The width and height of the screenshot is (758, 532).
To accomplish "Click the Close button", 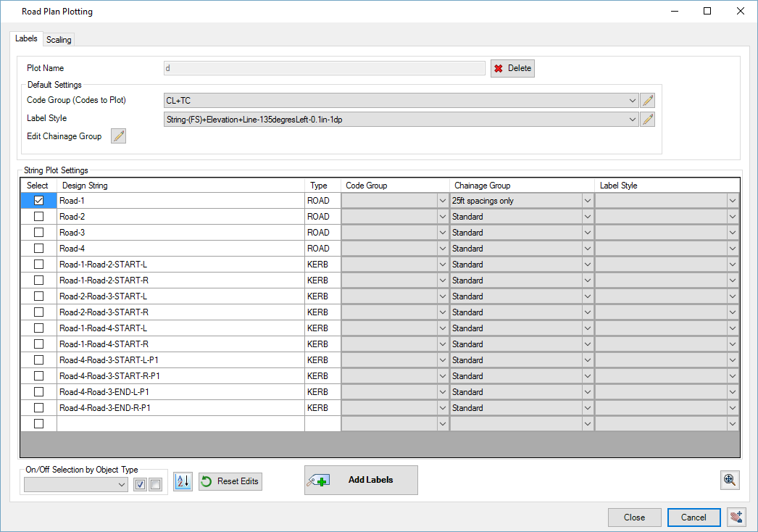I will click(634, 518).
